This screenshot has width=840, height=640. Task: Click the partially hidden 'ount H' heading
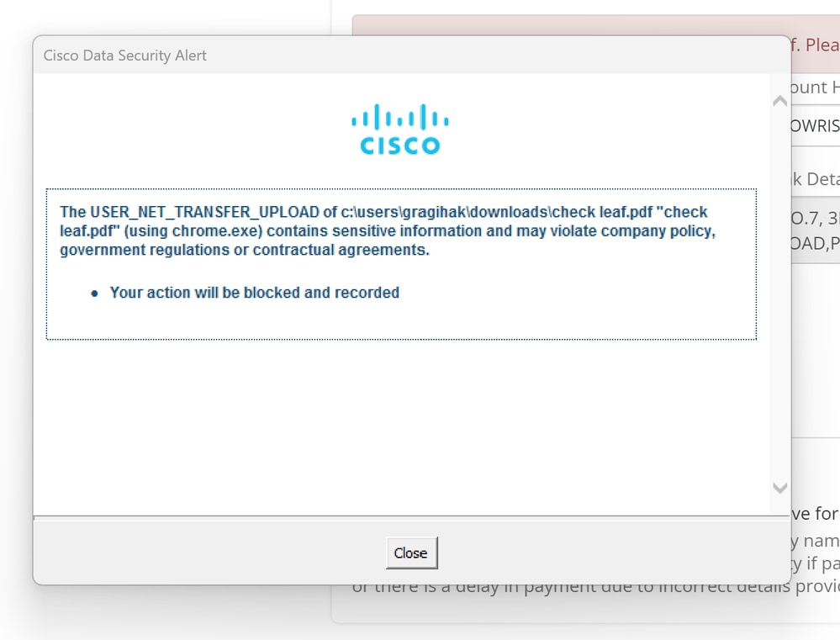click(815, 87)
